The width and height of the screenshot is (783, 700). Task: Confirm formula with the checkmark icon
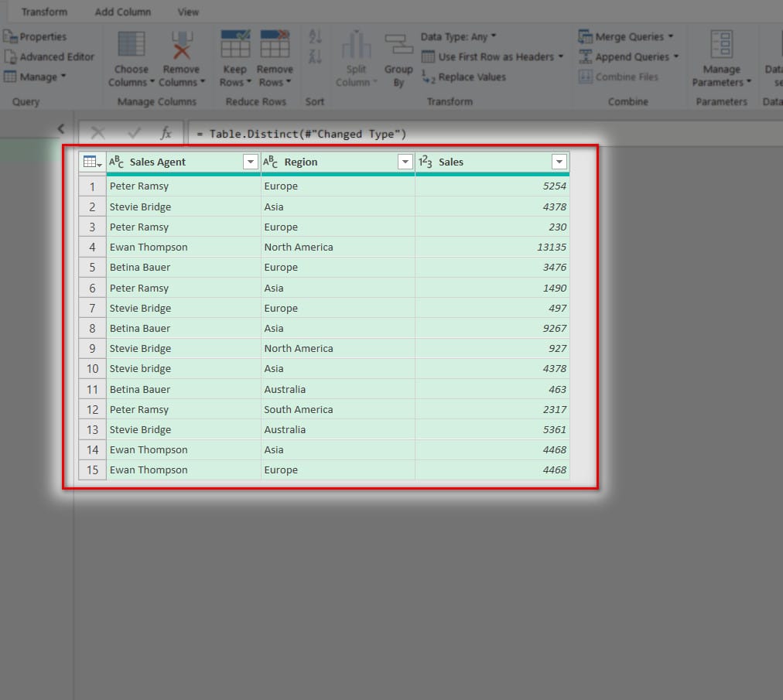point(134,133)
